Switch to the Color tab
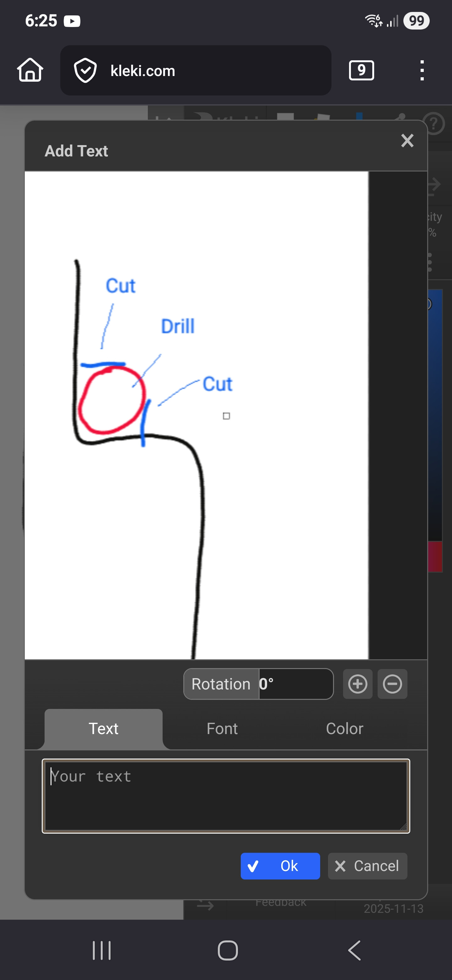 344,728
